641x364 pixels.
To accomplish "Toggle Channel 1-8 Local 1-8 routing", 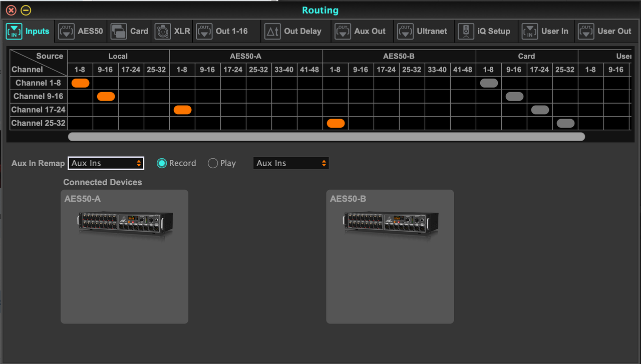I will (x=81, y=83).
